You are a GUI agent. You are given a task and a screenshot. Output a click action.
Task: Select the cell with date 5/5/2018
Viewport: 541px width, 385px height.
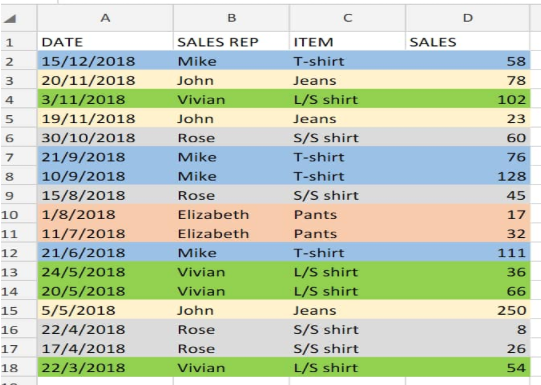pyautogui.click(x=105, y=310)
